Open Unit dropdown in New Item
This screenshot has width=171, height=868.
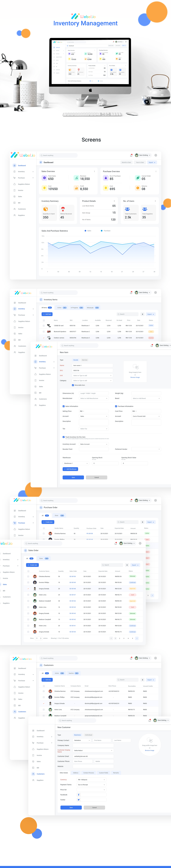click(x=92, y=375)
